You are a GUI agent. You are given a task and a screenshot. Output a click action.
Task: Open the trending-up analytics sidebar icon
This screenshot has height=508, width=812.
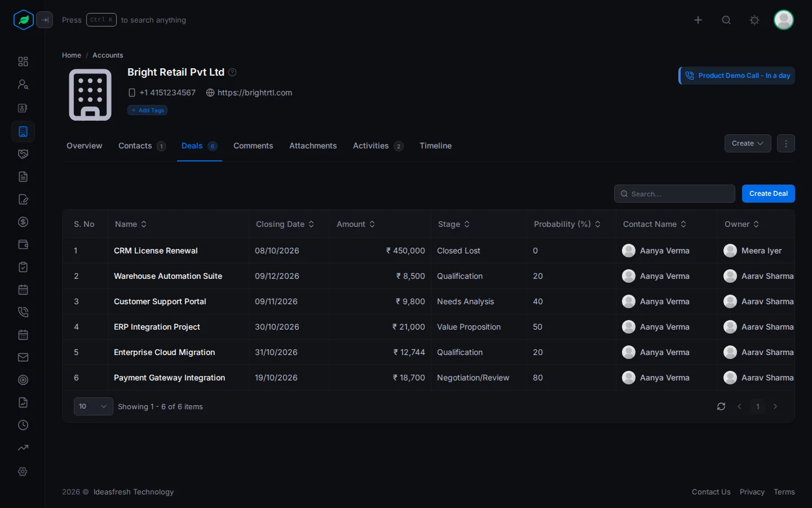point(23,448)
